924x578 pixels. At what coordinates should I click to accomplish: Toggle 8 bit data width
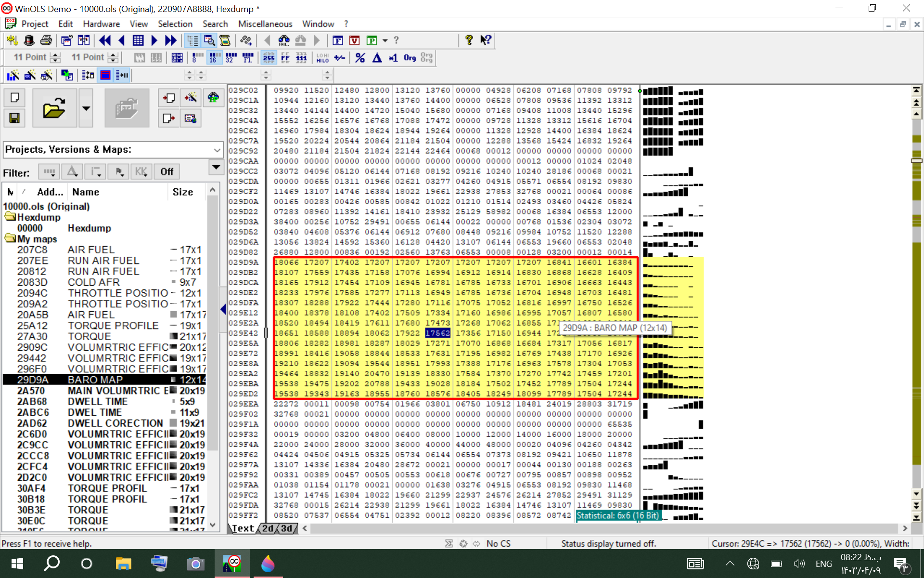click(x=197, y=58)
